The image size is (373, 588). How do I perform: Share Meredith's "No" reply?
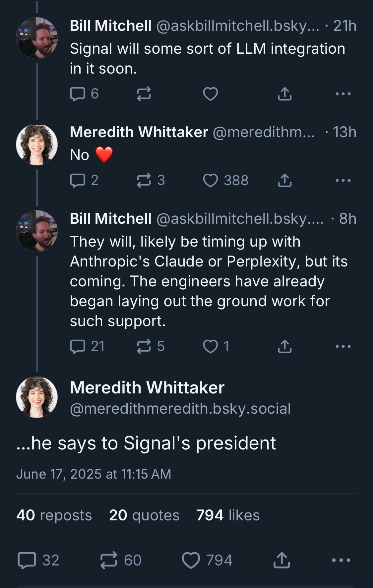point(284,181)
